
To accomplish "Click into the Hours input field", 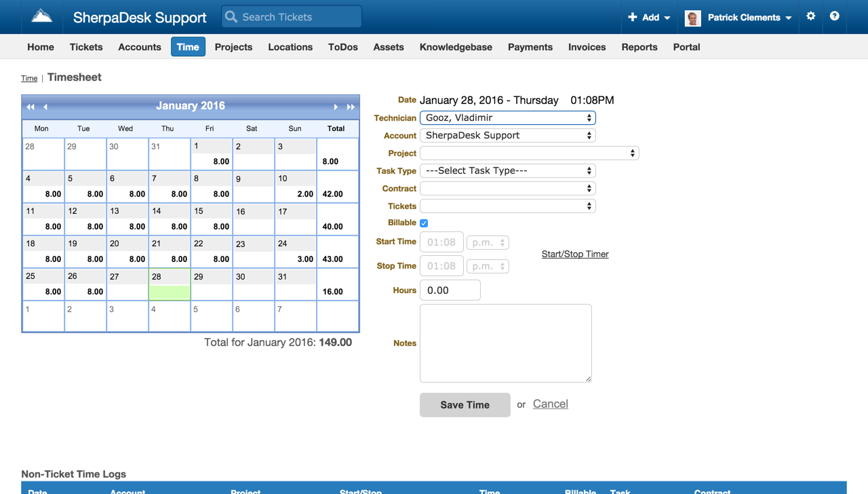I will click(450, 290).
